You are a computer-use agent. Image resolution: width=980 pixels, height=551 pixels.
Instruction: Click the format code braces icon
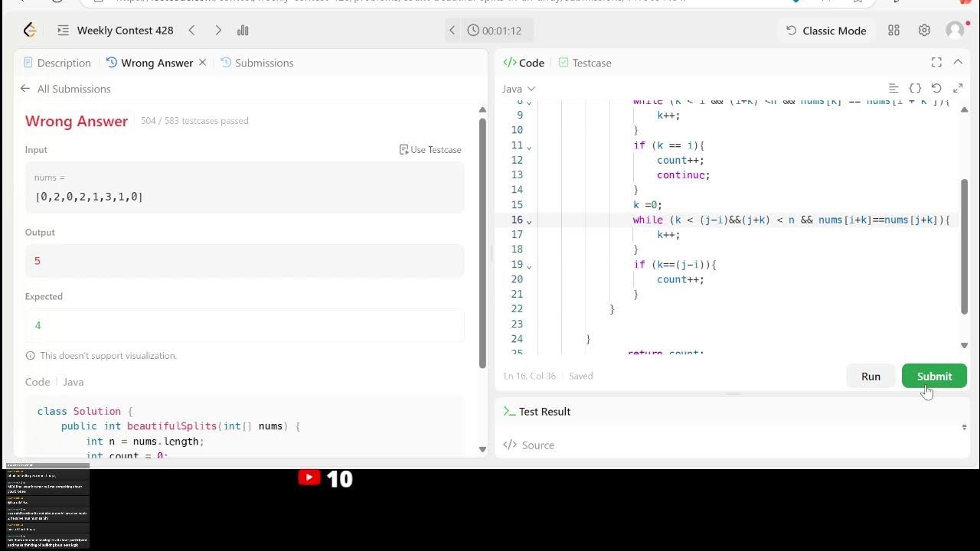point(915,89)
